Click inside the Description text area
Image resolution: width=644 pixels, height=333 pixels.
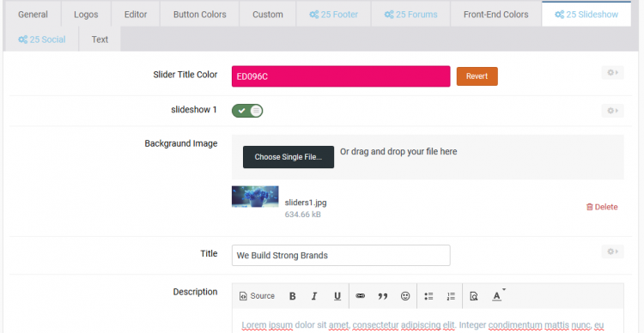click(428, 321)
